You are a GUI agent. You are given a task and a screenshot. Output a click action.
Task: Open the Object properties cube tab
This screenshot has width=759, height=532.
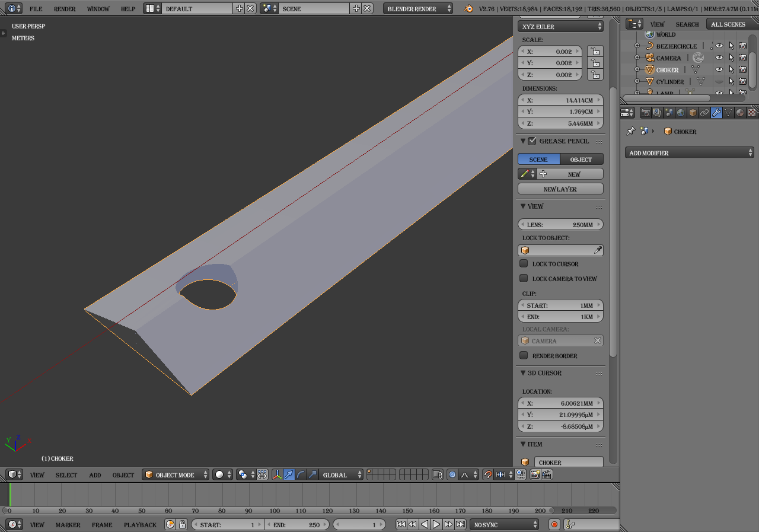point(693,113)
